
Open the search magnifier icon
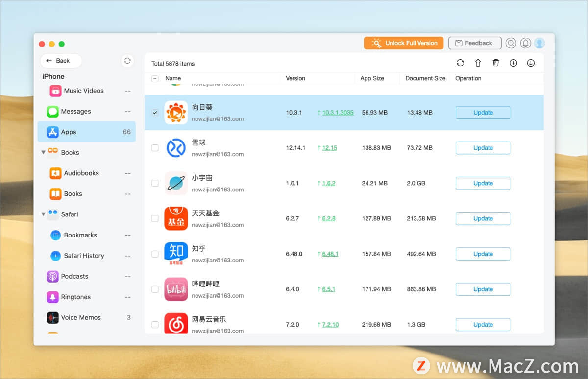511,43
